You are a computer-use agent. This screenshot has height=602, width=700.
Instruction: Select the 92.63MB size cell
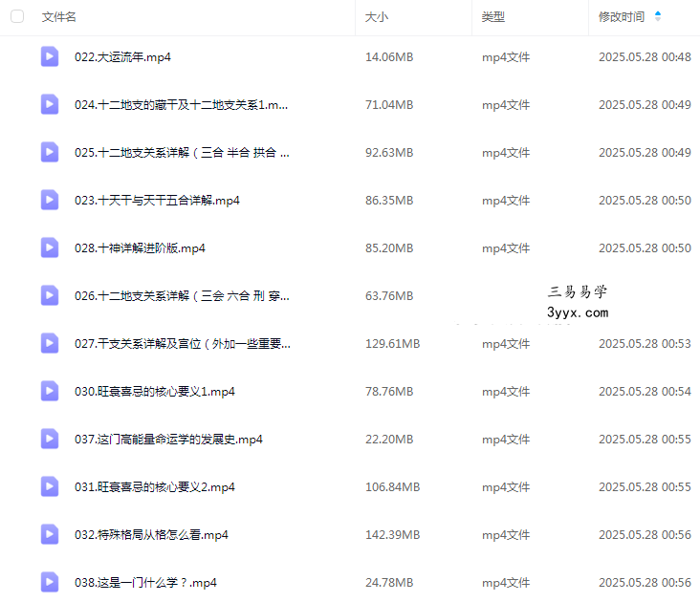tap(389, 153)
